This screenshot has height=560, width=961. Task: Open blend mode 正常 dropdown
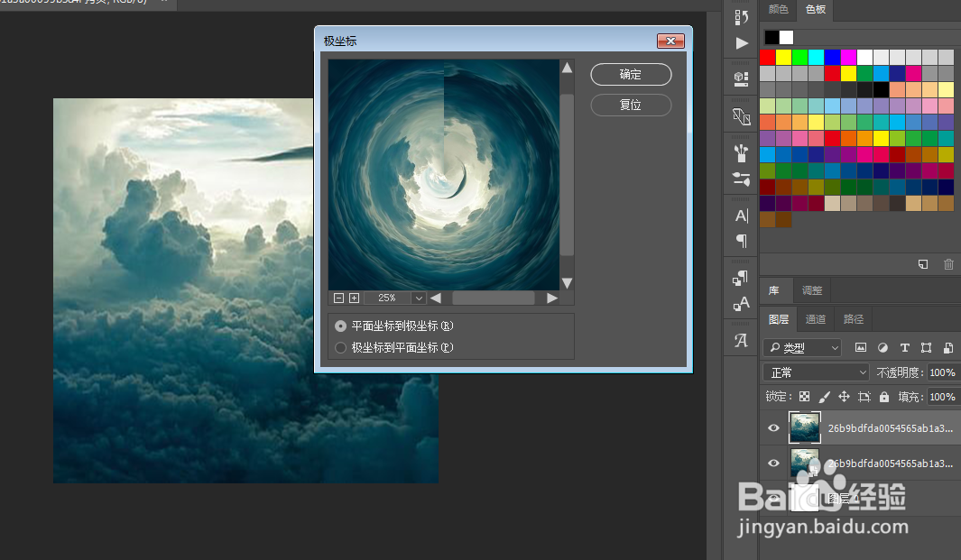coord(817,372)
